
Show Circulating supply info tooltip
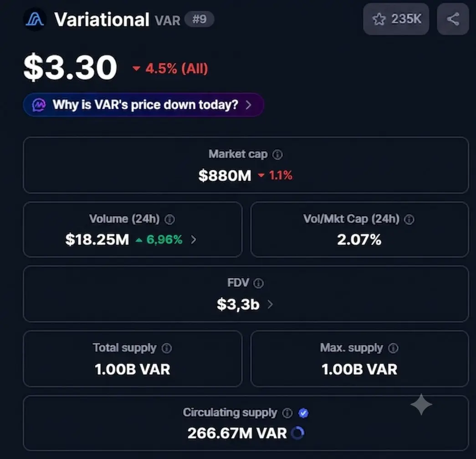[287, 413]
